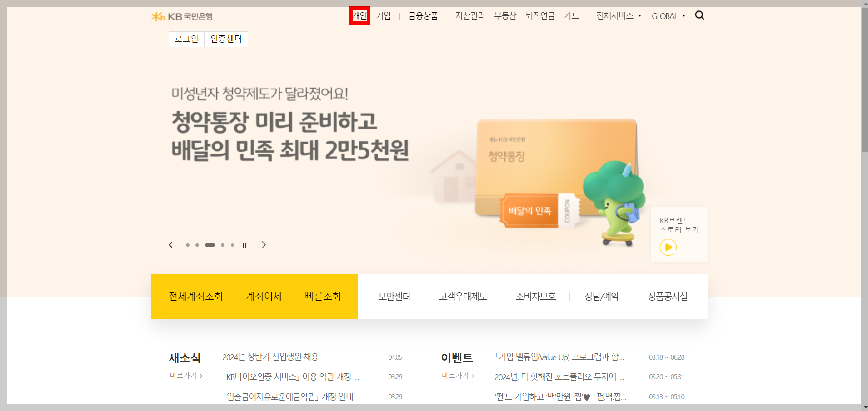
Task: Open the 인증센터 page
Action: 226,39
